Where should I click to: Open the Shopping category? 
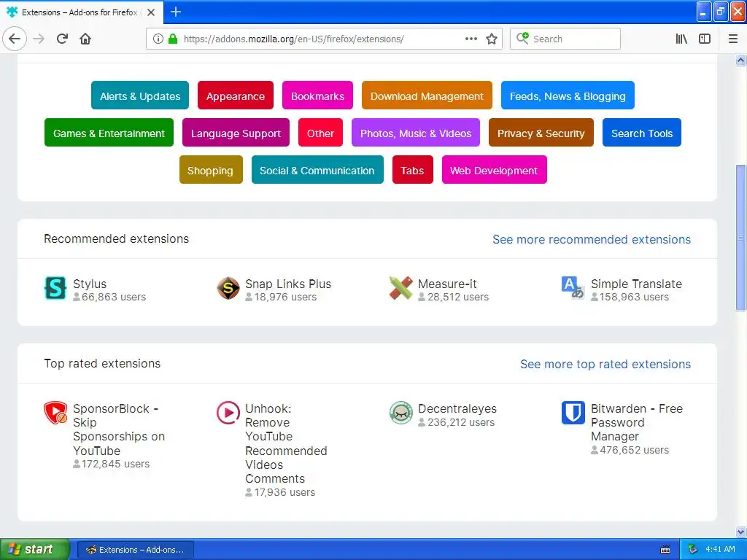pyautogui.click(x=211, y=170)
